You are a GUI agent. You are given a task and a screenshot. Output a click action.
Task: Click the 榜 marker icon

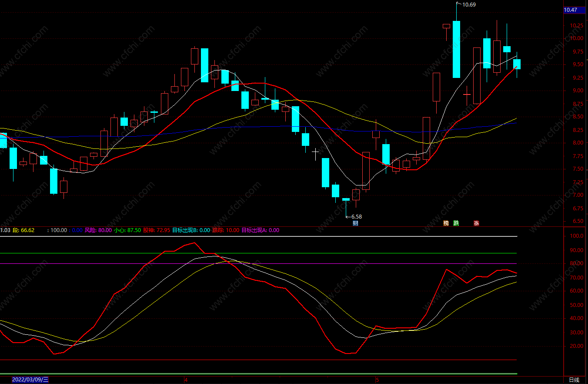pos(446,223)
